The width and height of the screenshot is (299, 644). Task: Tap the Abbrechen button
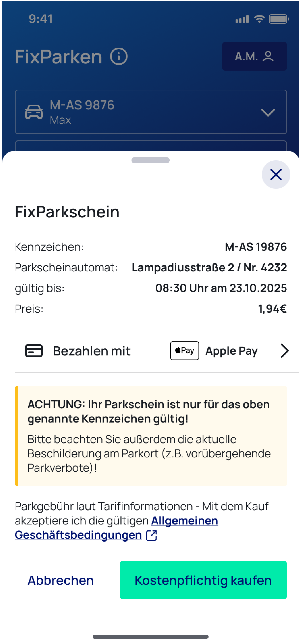61,580
